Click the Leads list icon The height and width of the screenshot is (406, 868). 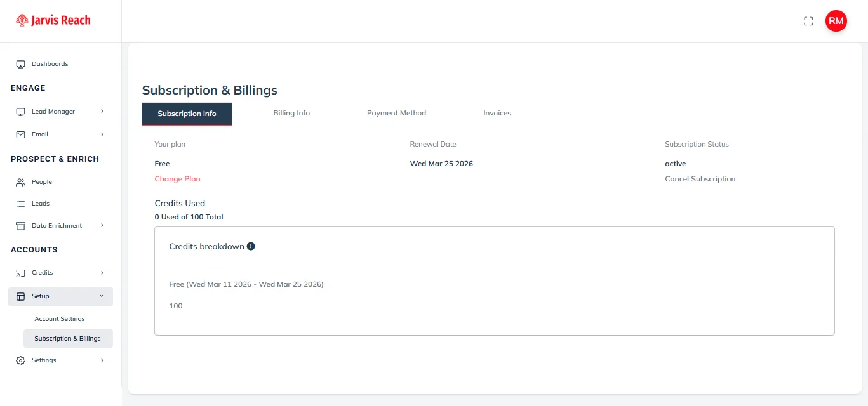click(x=20, y=204)
